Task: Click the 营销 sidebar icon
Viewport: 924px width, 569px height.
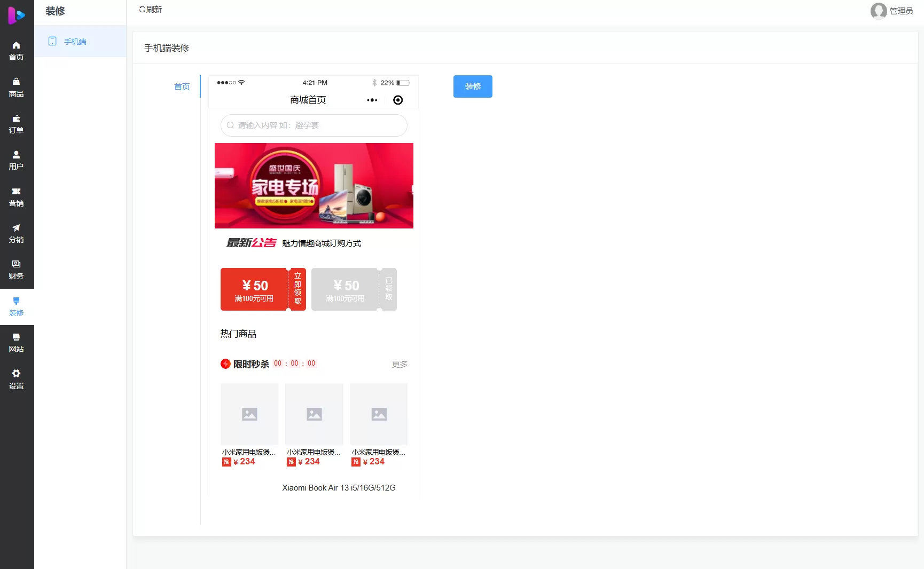Action: point(17,196)
